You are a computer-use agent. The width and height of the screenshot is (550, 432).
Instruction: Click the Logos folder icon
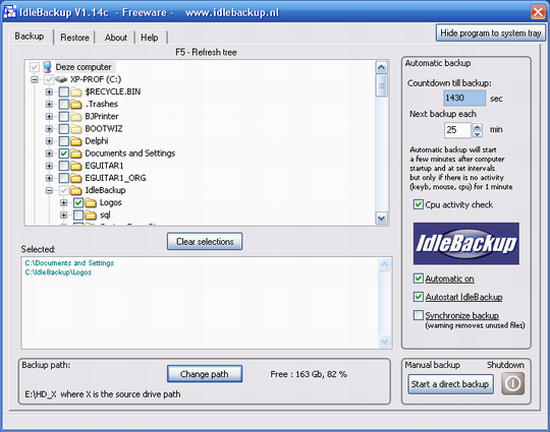90,203
